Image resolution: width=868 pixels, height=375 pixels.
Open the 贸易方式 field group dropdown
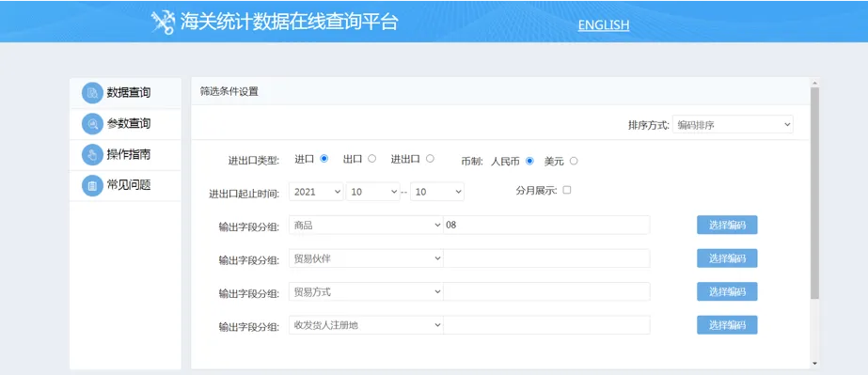(366, 291)
